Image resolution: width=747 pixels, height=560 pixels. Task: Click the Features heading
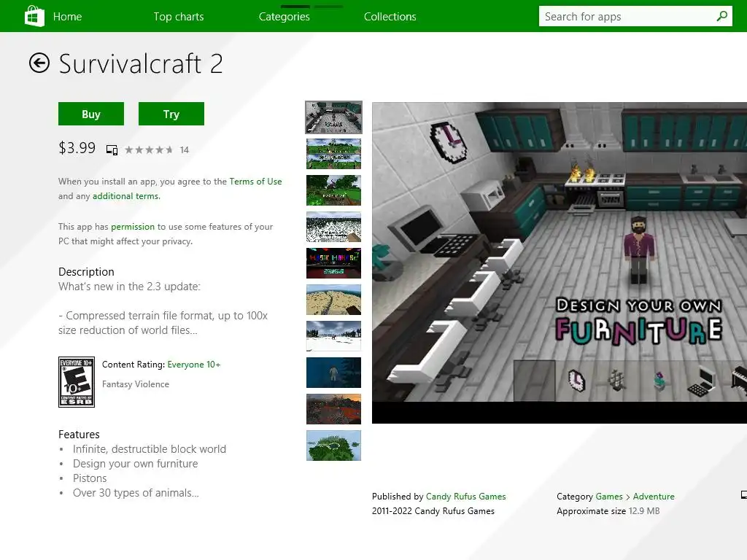pos(79,435)
